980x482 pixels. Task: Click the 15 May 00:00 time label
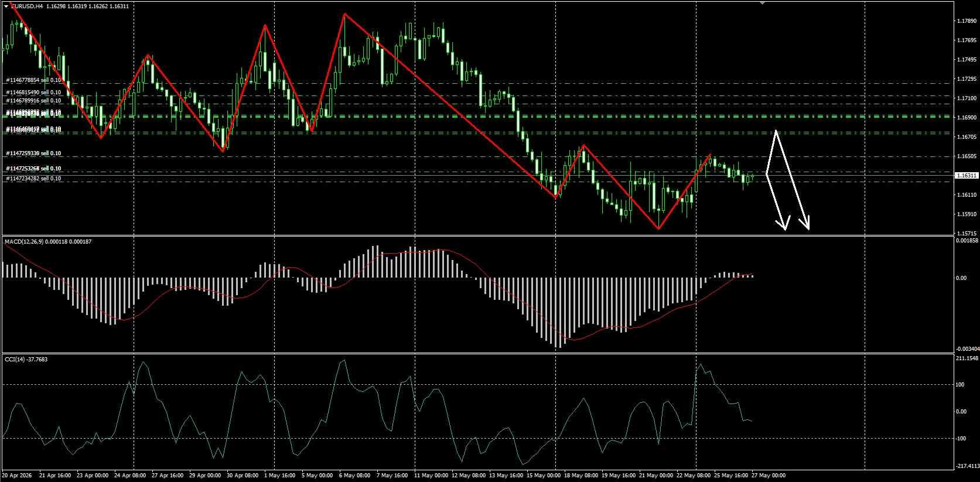[544, 475]
